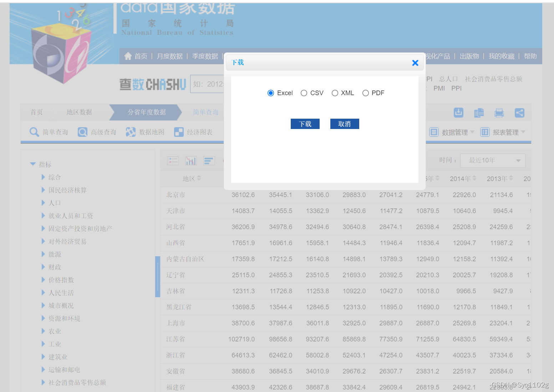This screenshot has width=554, height=392.
Task: Expand the 国民经济核算 tree node
Action: [x=43, y=190]
